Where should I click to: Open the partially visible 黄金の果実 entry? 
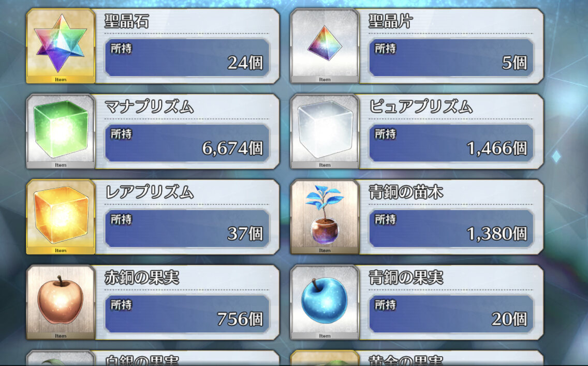pyautogui.click(x=417, y=358)
